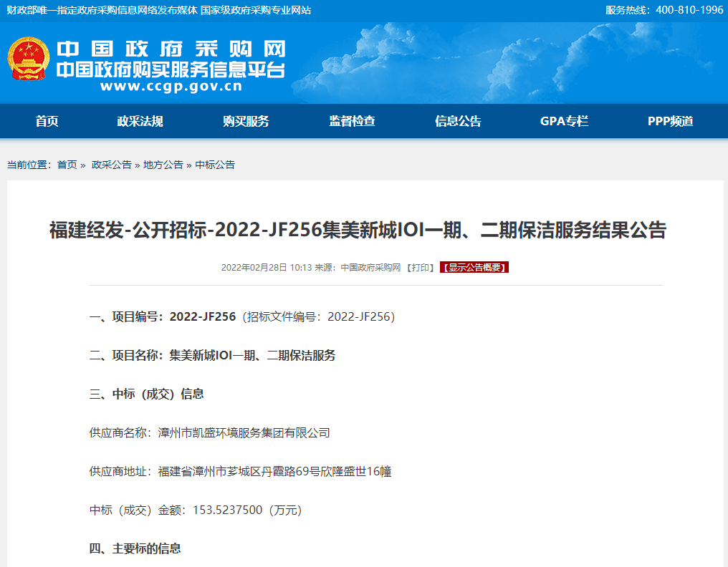The image size is (728, 567).
Task: Click the heading 三、中标（成交）信息
Action: coord(147,394)
